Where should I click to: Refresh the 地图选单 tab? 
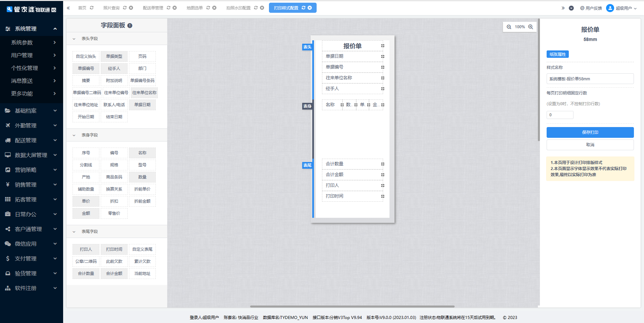click(208, 8)
